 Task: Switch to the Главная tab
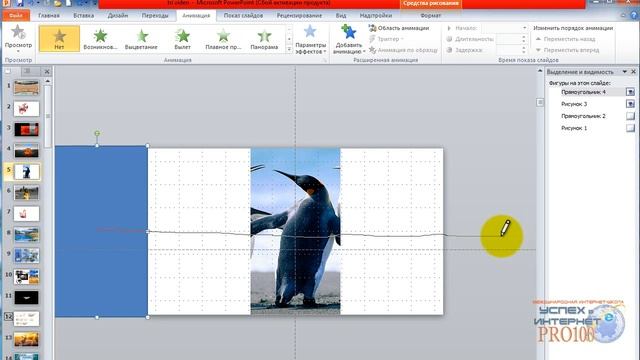pos(49,16)
